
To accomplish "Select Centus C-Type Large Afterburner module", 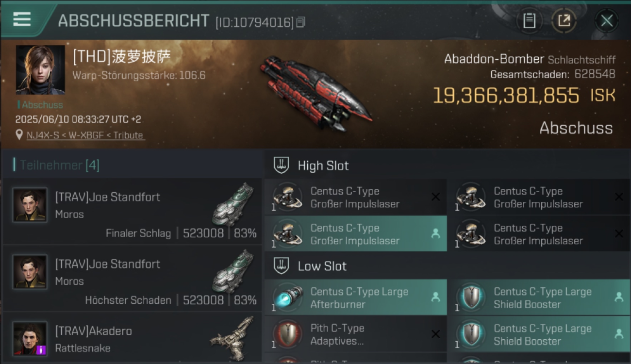I will [356, 298].
